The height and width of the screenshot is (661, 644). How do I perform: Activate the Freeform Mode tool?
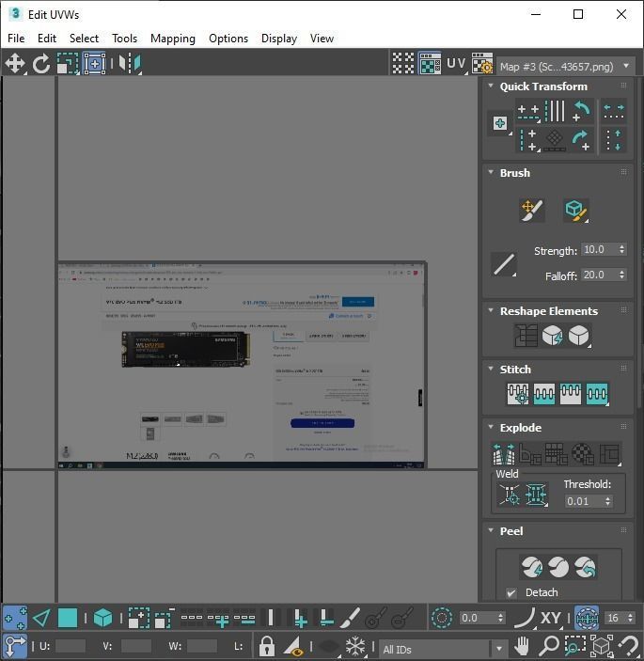tap(94, 64)
